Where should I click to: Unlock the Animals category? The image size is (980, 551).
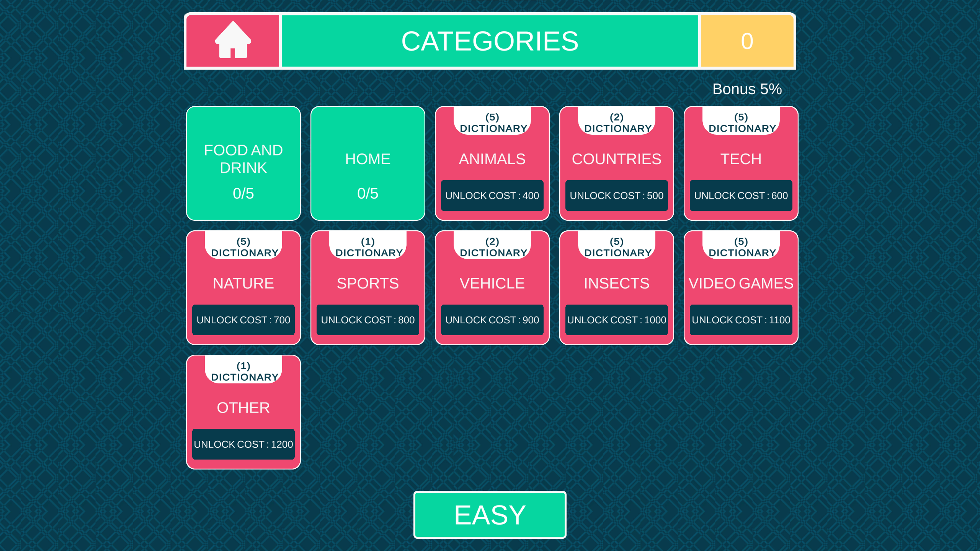(492, 196)
